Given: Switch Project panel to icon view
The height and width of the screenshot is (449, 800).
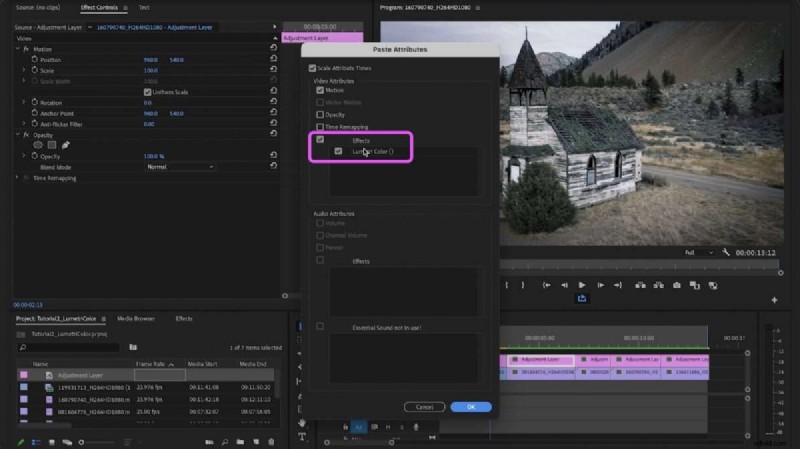Looking at the screenshot, I should [x=52, y=442].
